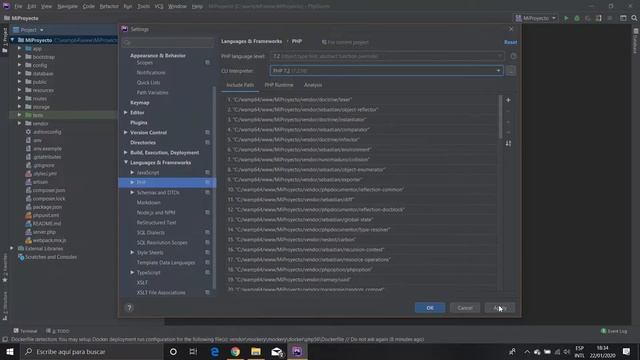Open the Navigate menu
640x360 pixels.
coord(67,6)
